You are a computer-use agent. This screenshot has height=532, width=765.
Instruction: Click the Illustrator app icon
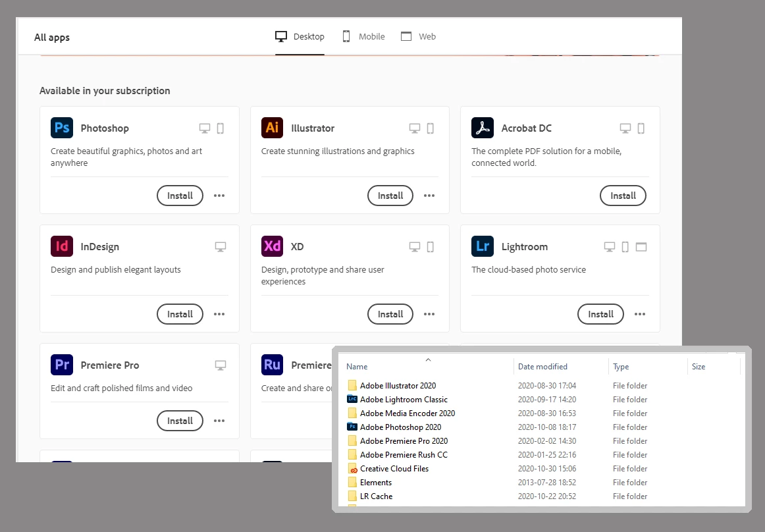273,128
